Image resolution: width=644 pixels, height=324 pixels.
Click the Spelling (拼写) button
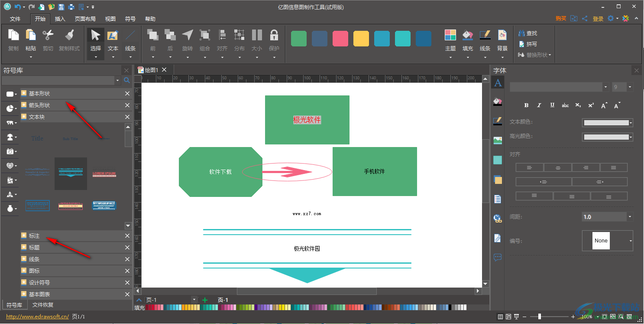pos(528,44)
